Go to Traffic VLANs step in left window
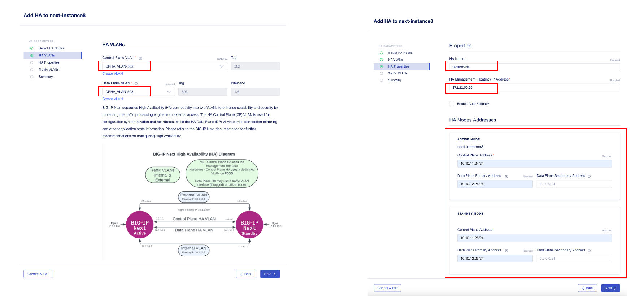 click(49, 70)
